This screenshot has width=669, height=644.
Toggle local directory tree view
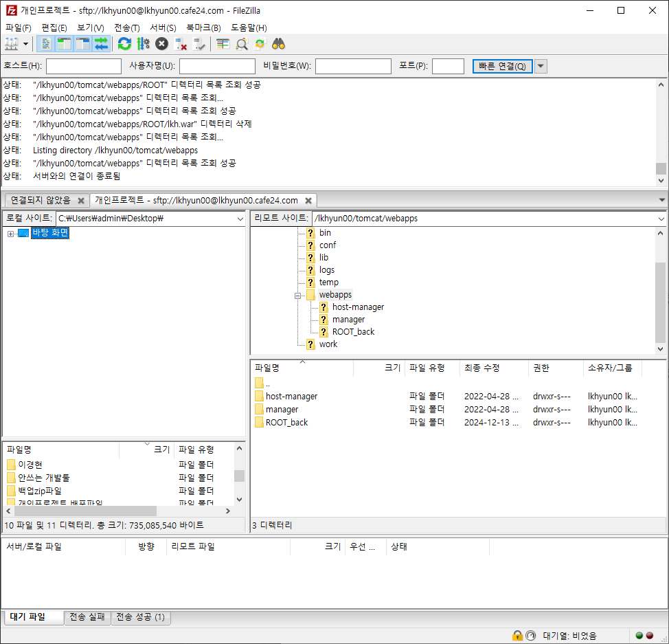65,44
